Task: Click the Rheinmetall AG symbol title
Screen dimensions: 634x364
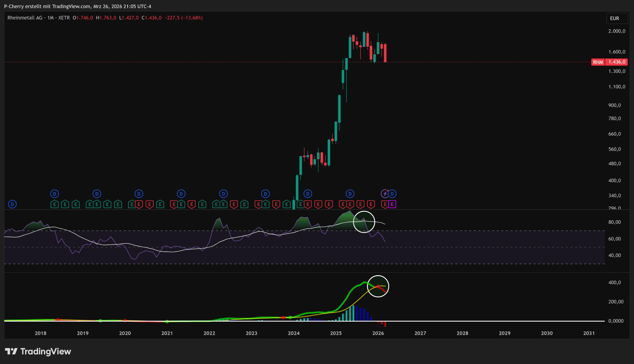Action: coord(25,18)
